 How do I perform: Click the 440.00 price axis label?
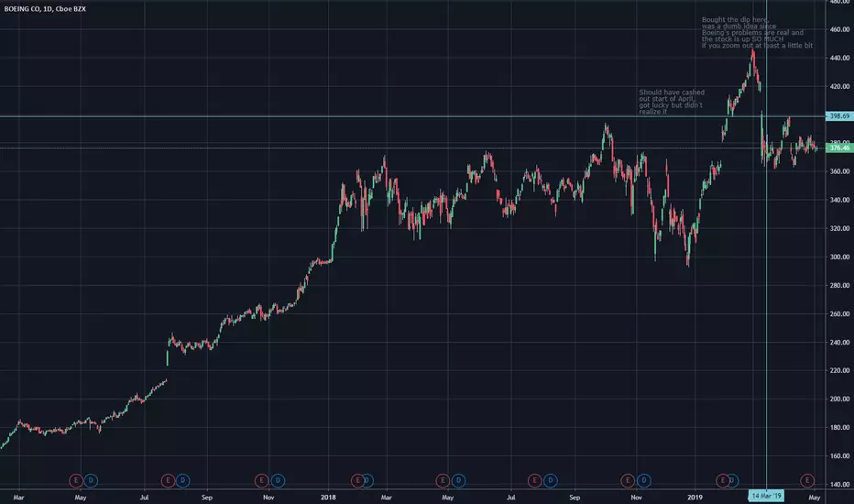(839, 58)
